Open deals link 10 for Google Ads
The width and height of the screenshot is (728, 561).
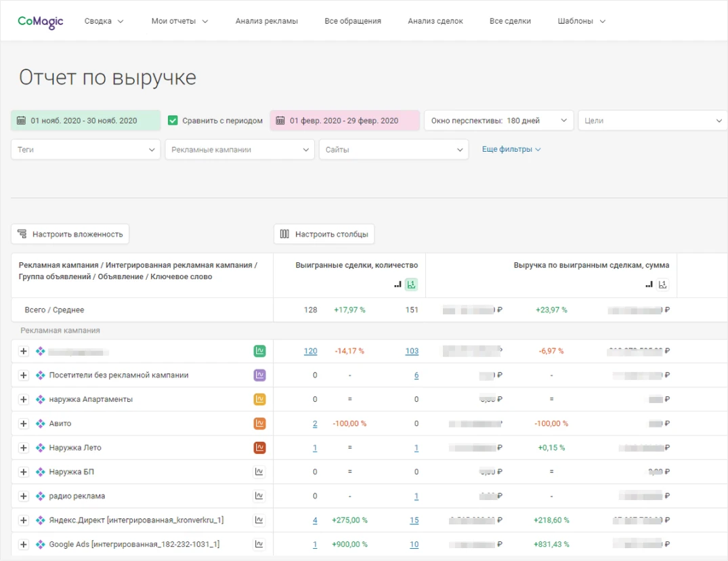414,544
